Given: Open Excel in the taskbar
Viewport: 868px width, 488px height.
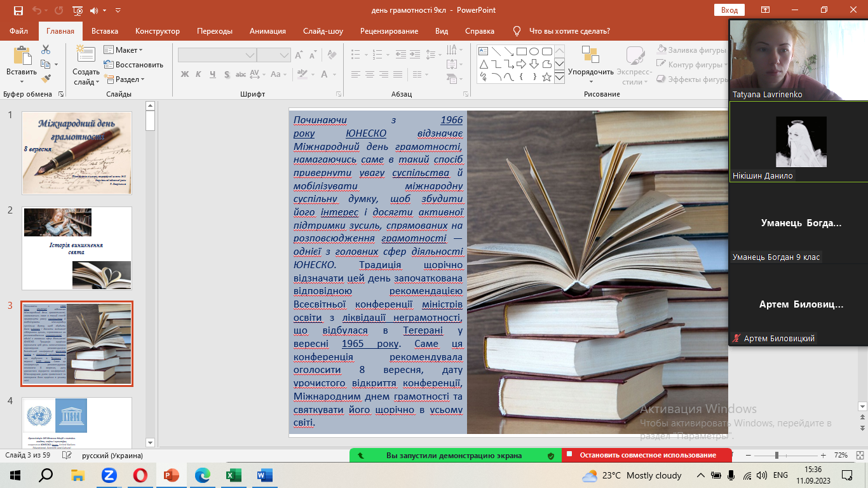Looking at the screenshot, I should (x=234, y=475).
